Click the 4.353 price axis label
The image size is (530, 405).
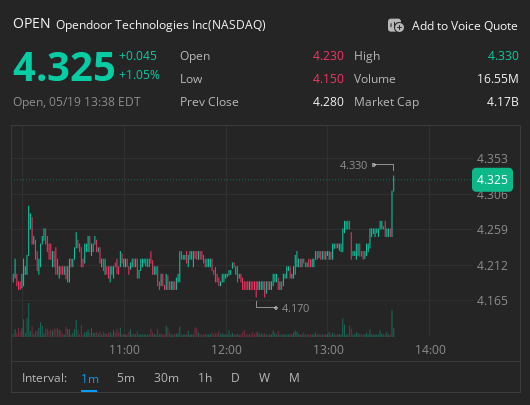tap(492, 159)
